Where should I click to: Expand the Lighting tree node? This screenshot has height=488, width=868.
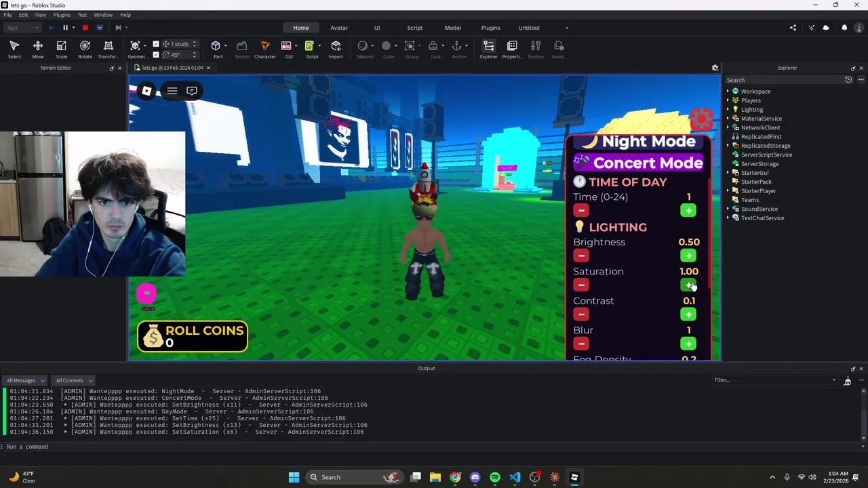(x=728, y=109)
